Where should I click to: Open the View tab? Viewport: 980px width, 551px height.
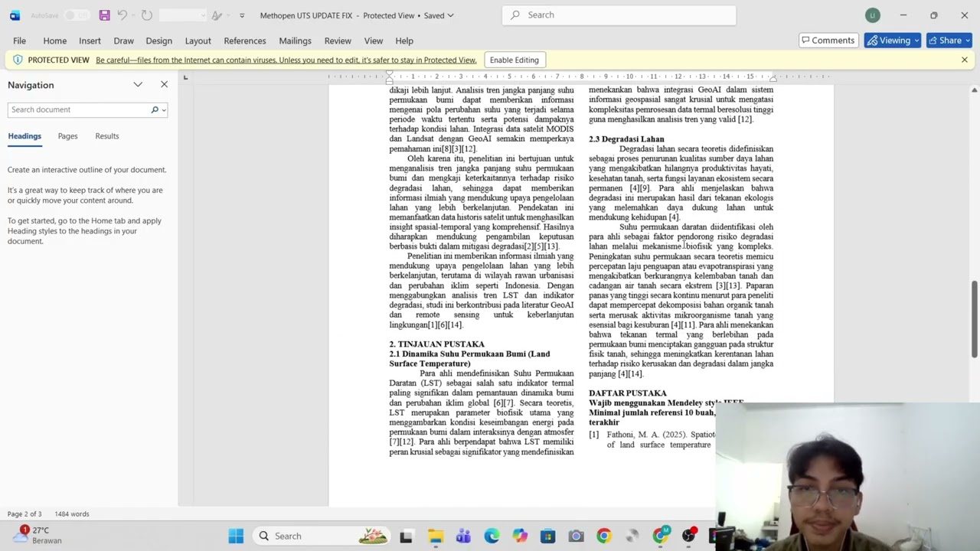(374, 41)
